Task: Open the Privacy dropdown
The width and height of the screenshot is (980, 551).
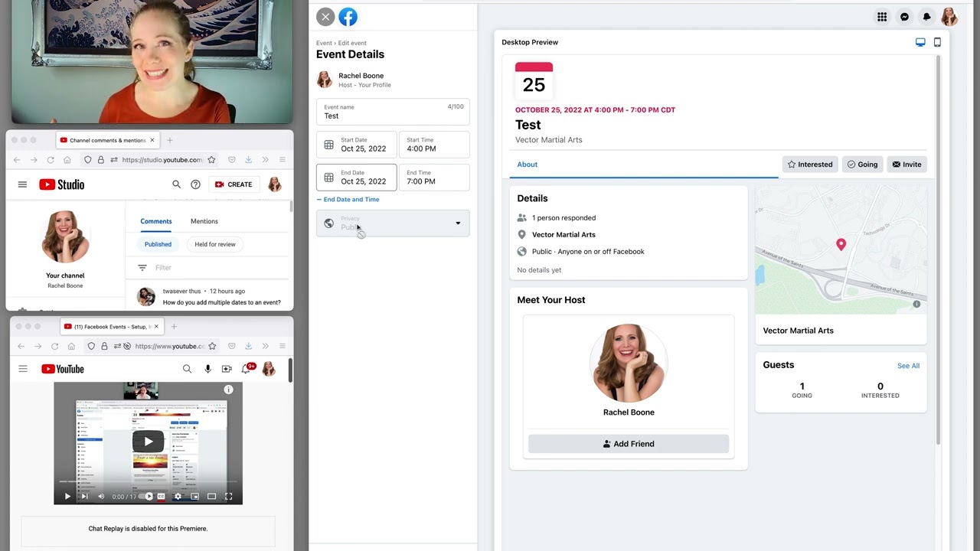Action: tap(393, 223)
